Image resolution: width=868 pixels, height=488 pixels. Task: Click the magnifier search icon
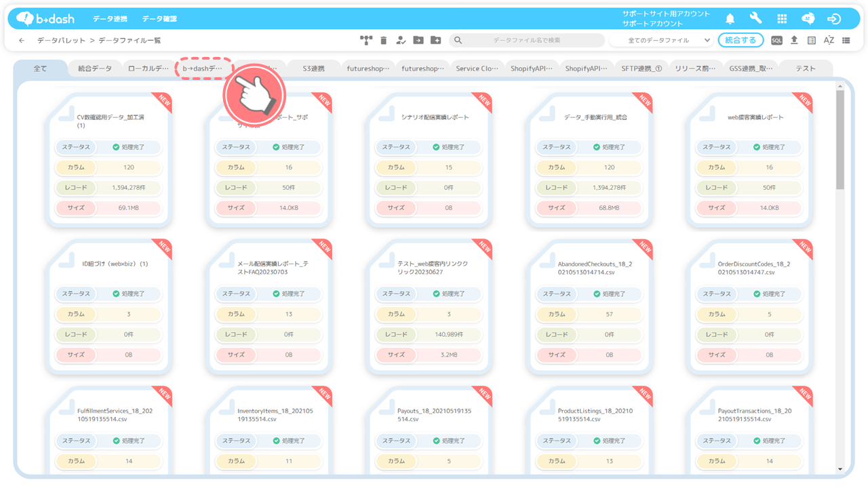click(458, 41)
